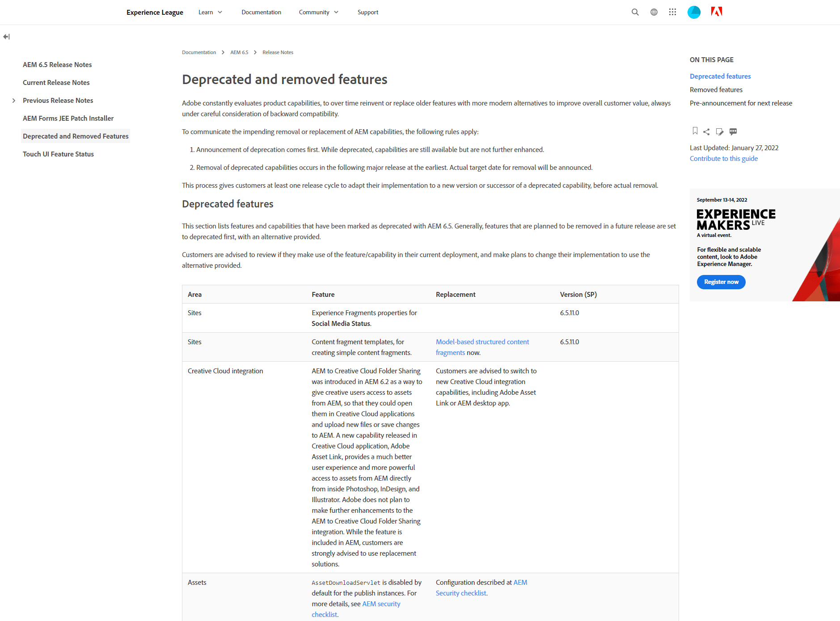
Task: Expand the Previous Release Notes chevron
Action: tap(14, 101)
